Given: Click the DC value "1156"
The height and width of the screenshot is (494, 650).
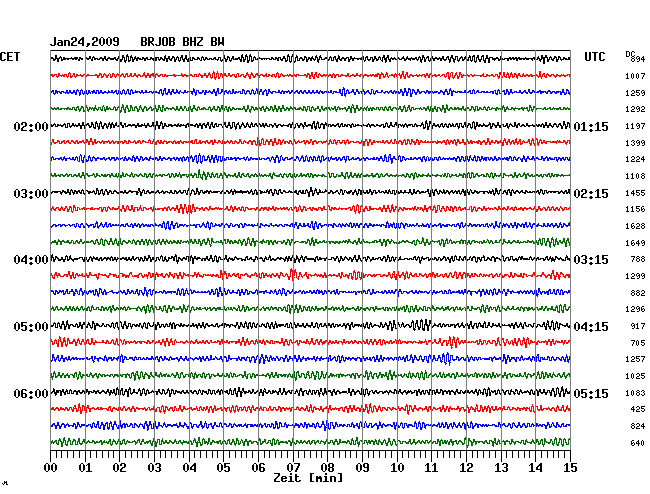Looking at the screenshot, I should click(635, 209).
